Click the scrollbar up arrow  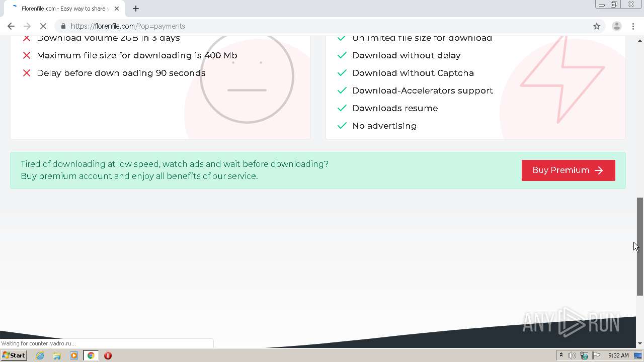pos(640,40)
